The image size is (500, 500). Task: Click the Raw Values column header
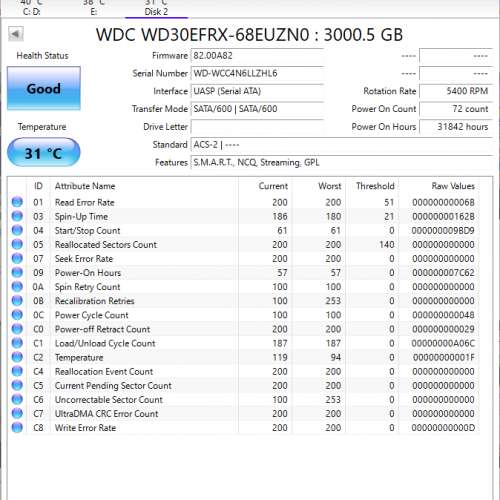[x=453, y=186]
